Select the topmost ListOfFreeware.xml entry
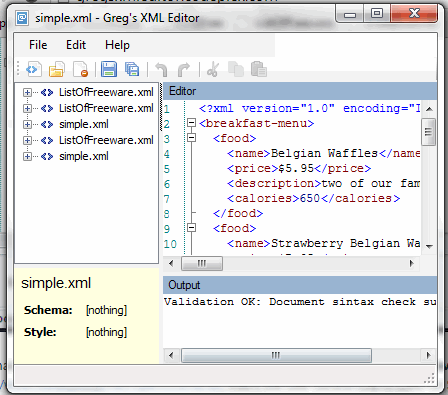The image size is (448, 395). point(106,92)
